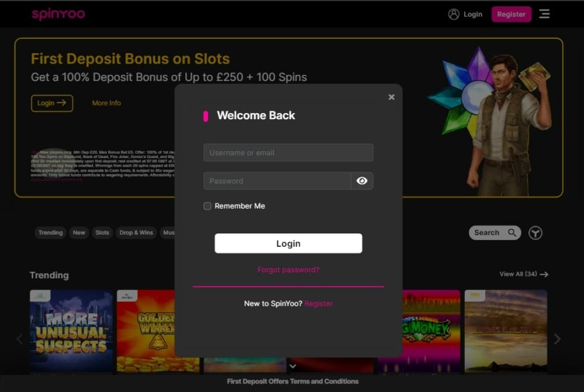Screen dimensions: 584x392
Task: Click the magnifying glass search icon
Action: 512,233
